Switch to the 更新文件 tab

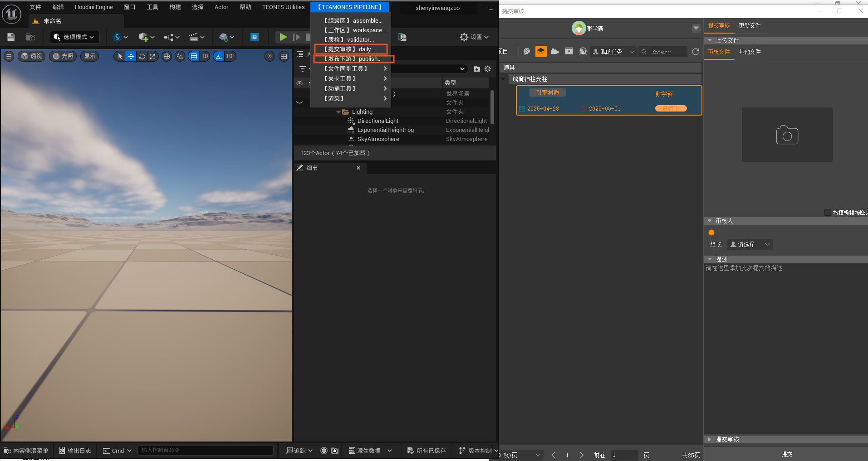coord(750,26)
